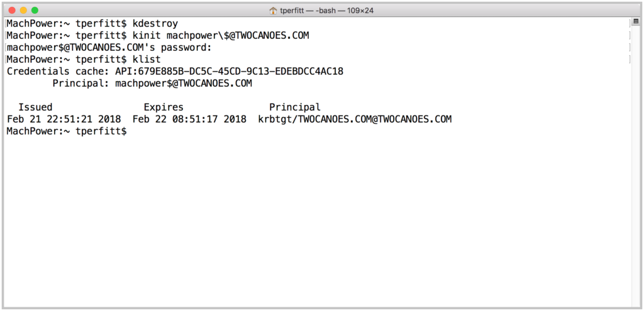Click the 'Principal' column header in table
The width and height of the screenshot is (644, 311).
(x=295, y=107)
